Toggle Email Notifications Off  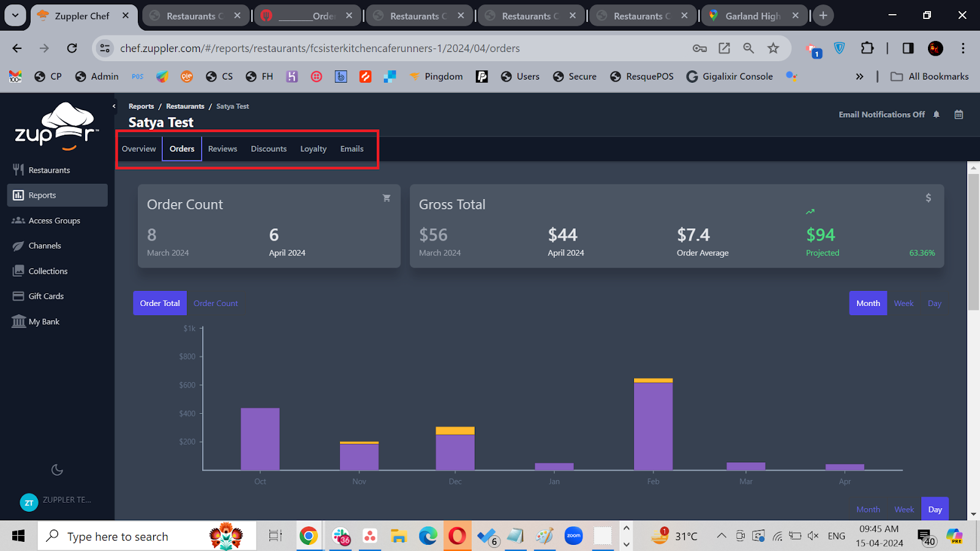pyautogui.click(x=881, y=114)
